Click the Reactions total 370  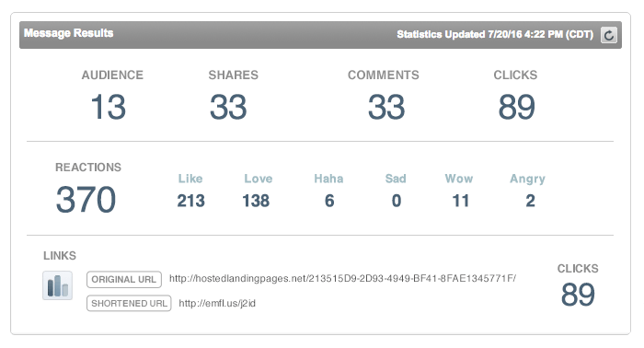click(x=86, y=199)
